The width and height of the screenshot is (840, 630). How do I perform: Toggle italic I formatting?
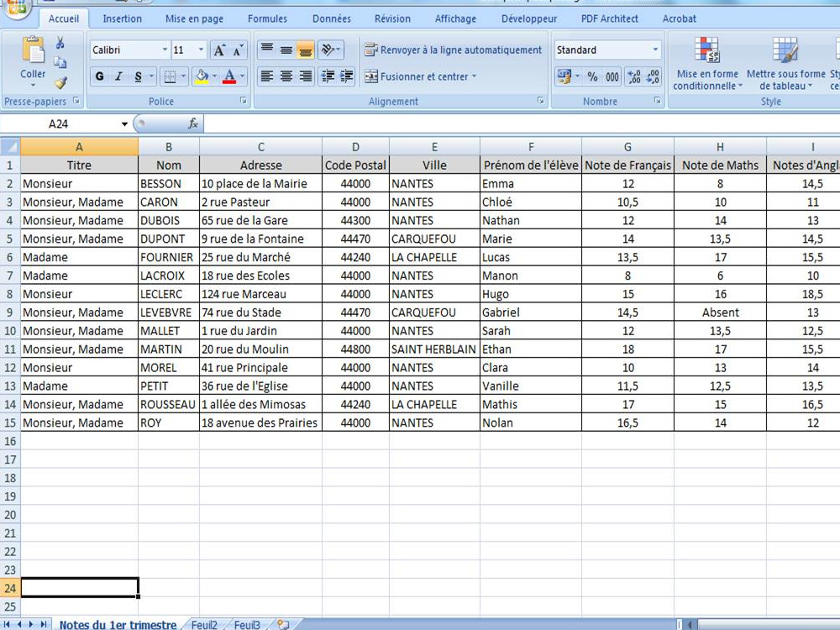click(x=119, y=76)
